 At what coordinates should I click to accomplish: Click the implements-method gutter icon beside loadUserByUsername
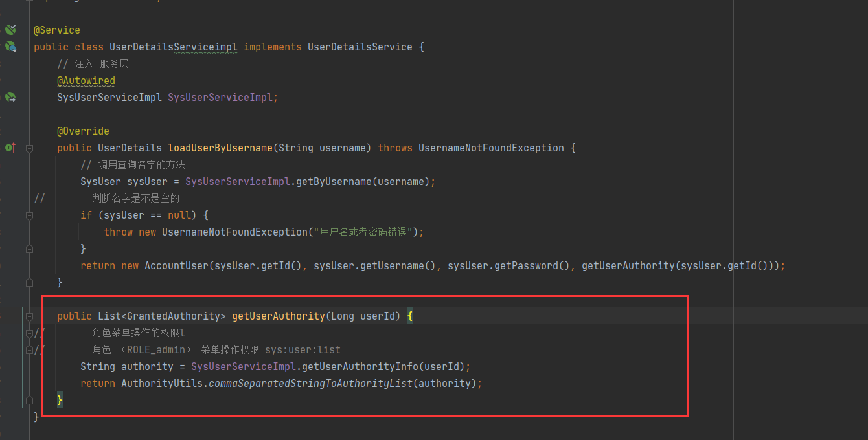[x=10, y=148]
